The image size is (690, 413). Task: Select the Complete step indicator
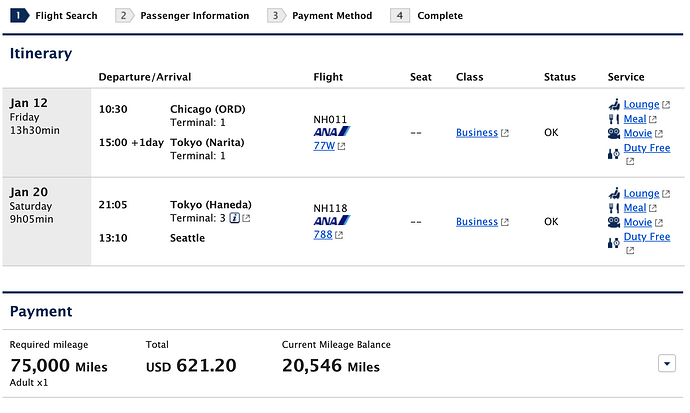pos(427,15)
